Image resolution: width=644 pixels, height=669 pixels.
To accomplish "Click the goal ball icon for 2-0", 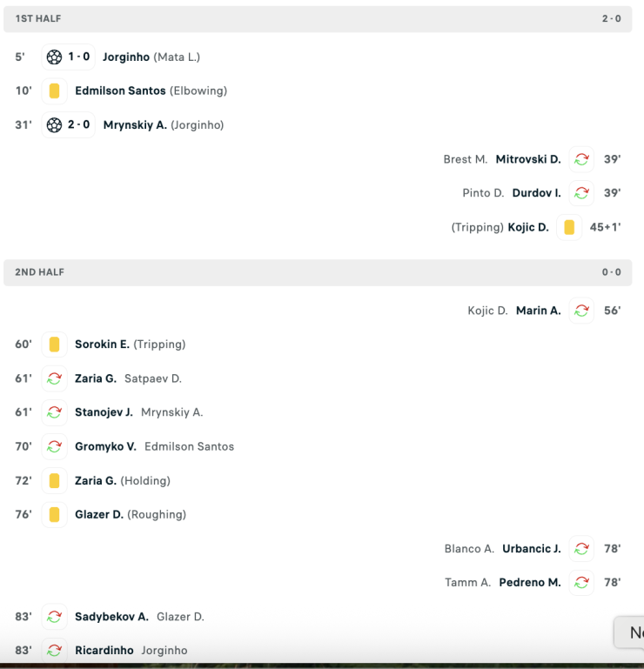I will 54,125.
